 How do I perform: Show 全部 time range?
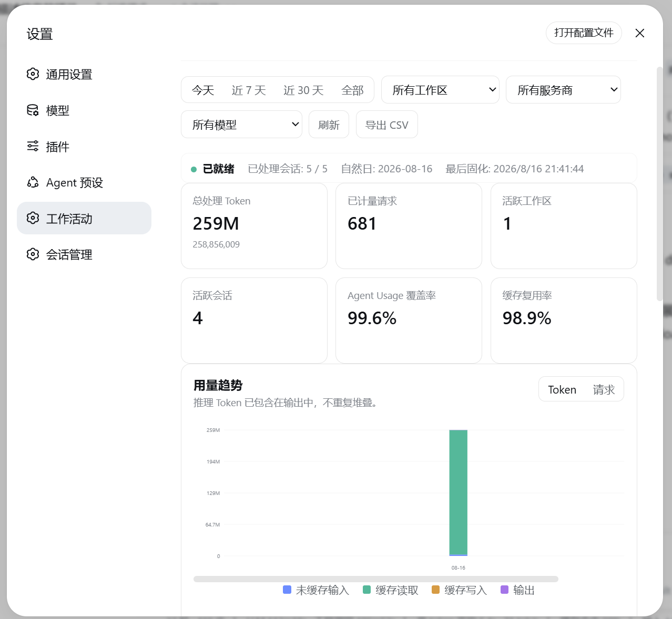[352, 90]
